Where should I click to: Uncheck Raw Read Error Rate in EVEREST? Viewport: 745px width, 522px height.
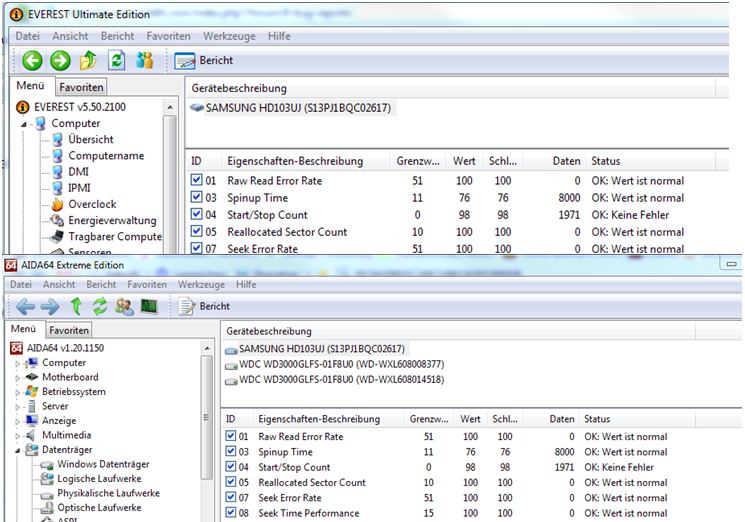[196, 180]
